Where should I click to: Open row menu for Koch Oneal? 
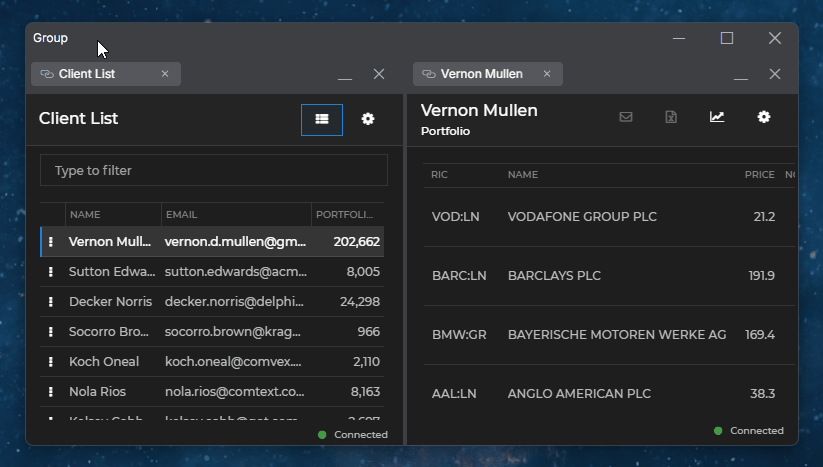(x=51, y=362)
